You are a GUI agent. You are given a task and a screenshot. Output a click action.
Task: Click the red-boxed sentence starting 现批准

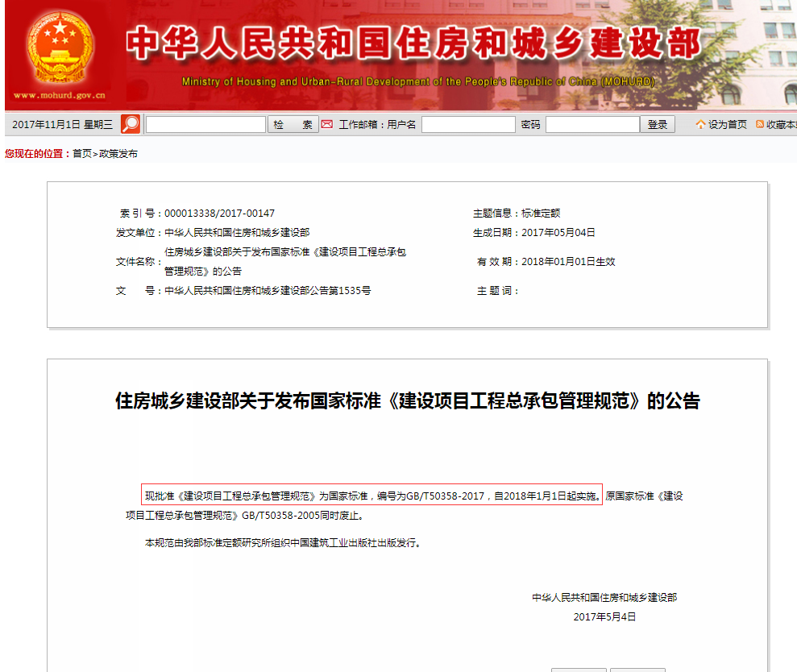(x=372, y=496)
